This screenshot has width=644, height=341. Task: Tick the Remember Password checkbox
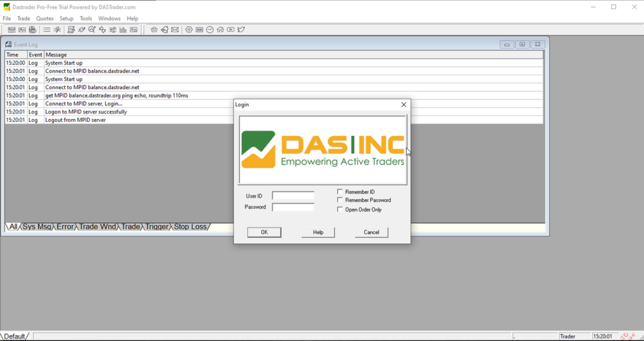340,200
